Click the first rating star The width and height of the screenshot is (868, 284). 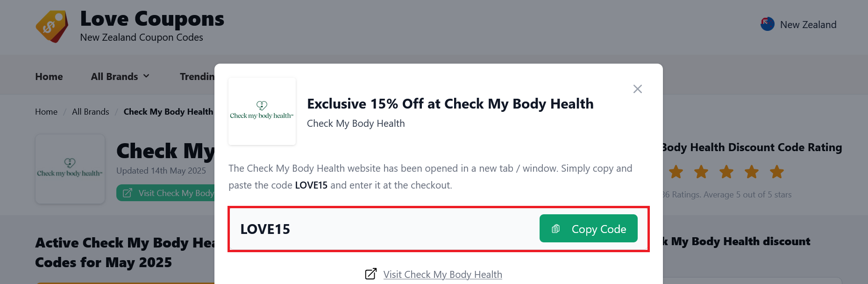[676, 172]
